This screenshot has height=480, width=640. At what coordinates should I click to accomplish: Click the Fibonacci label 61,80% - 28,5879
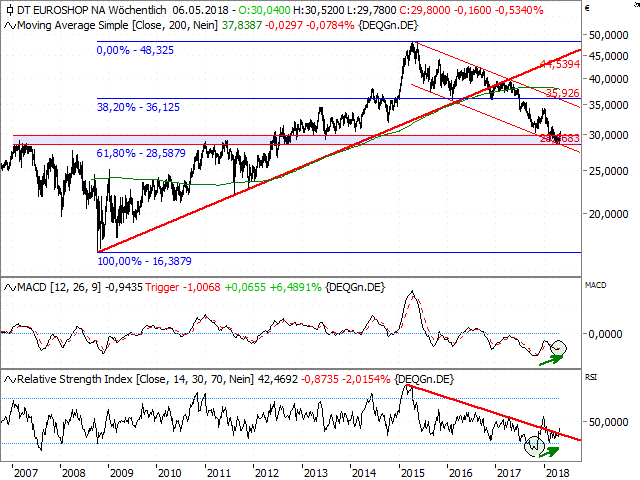tap(141, 153)
